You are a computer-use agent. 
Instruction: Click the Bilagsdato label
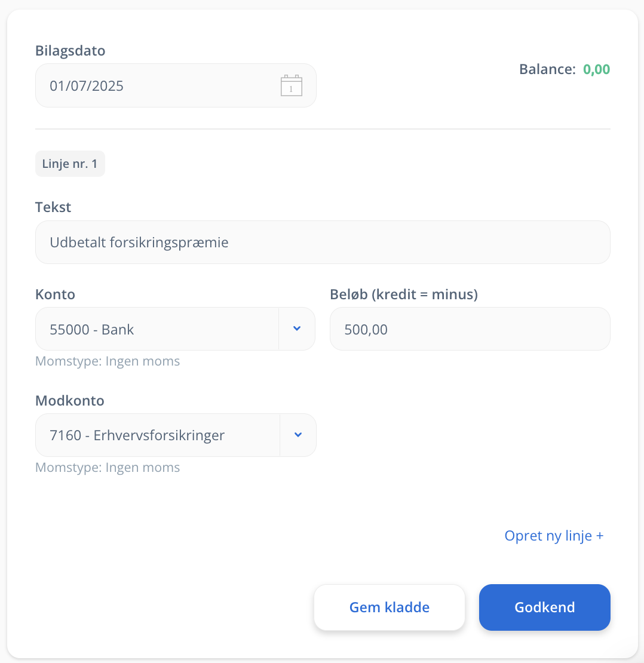click(x=70, y=50)
